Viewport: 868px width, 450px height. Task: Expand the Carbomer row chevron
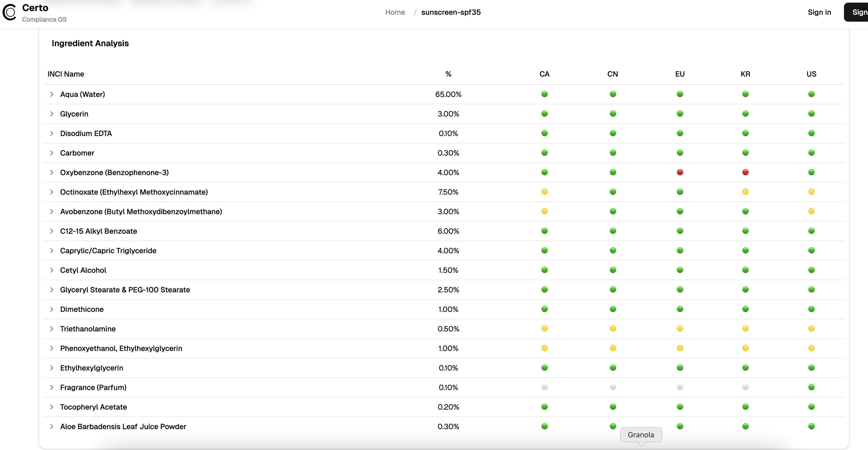[51, 153]
